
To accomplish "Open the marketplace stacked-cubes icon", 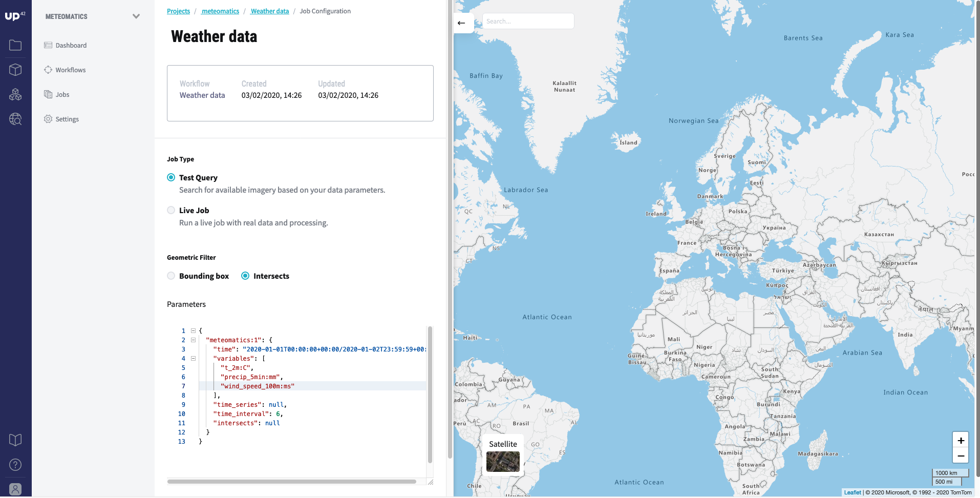I will [15, 94].
